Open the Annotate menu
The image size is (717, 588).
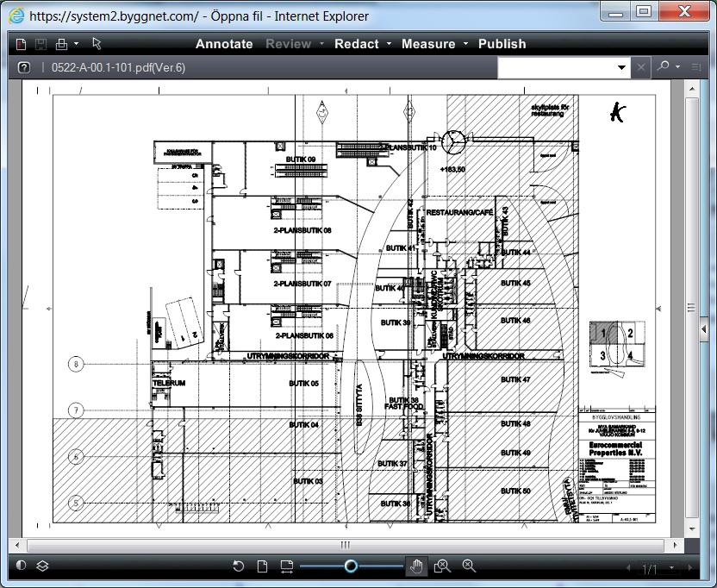pos(224,44)
